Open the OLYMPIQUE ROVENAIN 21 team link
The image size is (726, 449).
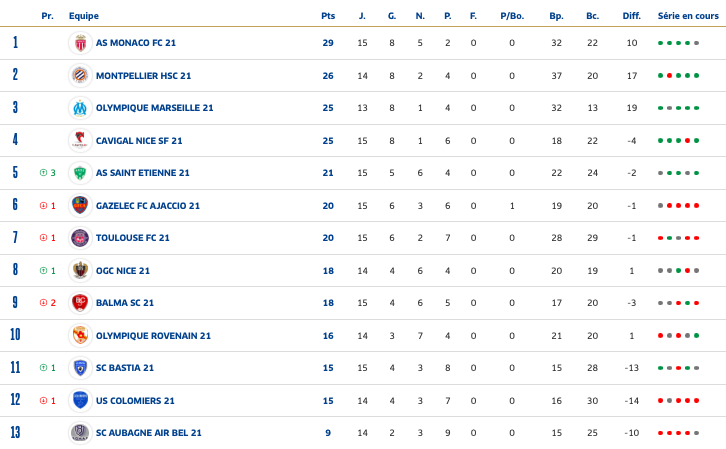pyautogui.click(x=153, y=336)
